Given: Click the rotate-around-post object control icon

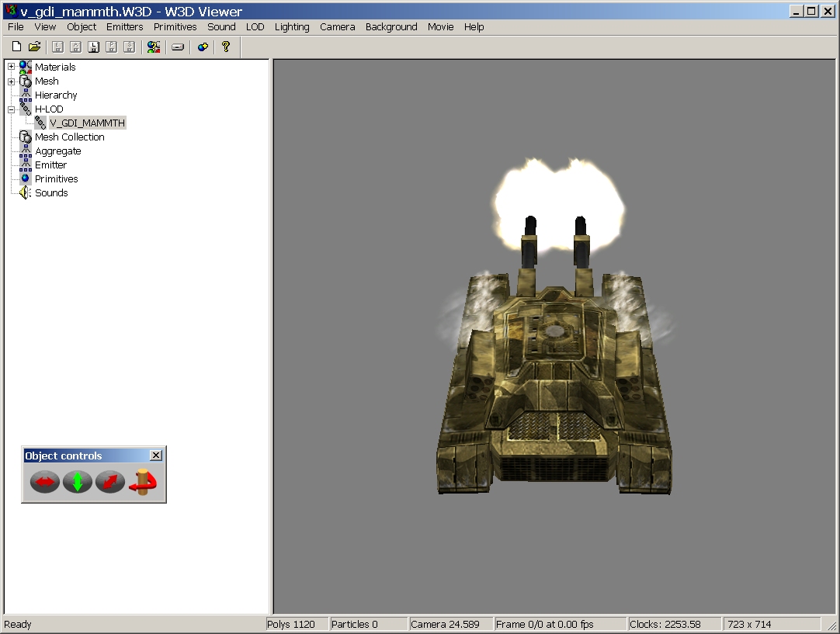Looking at the screenshot, I should click(143, 482).
